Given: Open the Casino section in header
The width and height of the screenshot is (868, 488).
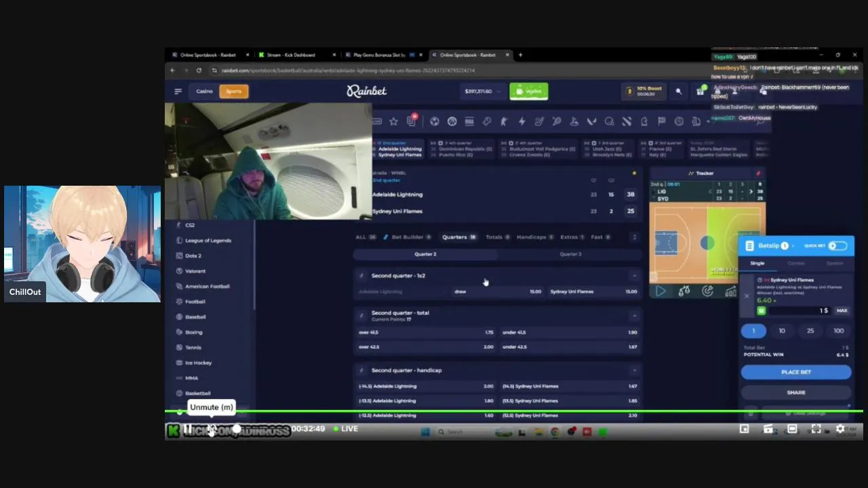Looking at the screenshot, I should coord(204,91).
